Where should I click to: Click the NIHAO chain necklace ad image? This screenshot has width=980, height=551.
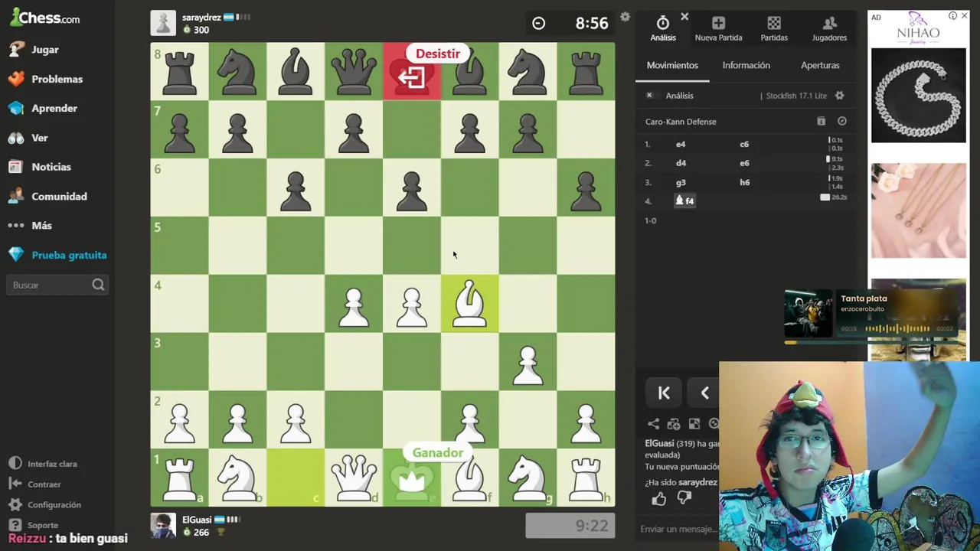click(918, 96)
